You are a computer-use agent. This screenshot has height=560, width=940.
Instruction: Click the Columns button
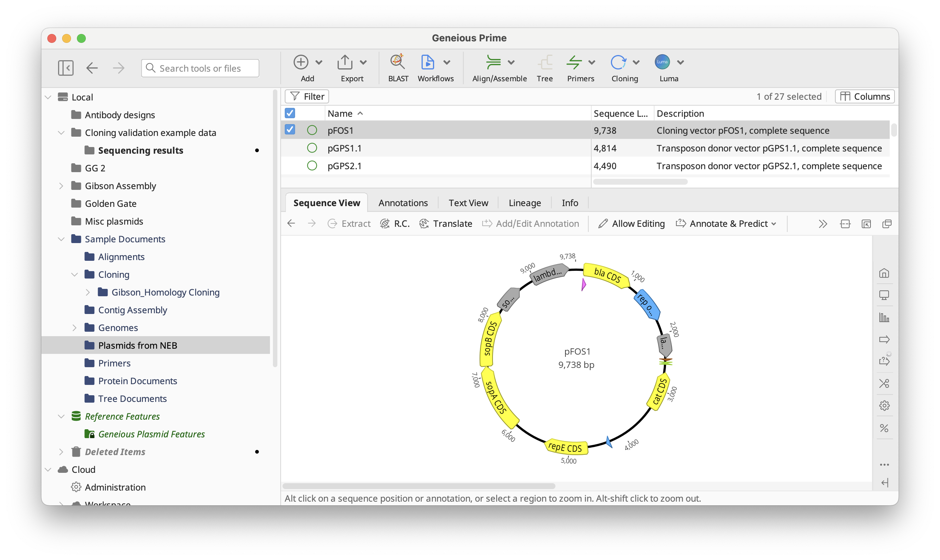tap(865, 97)
